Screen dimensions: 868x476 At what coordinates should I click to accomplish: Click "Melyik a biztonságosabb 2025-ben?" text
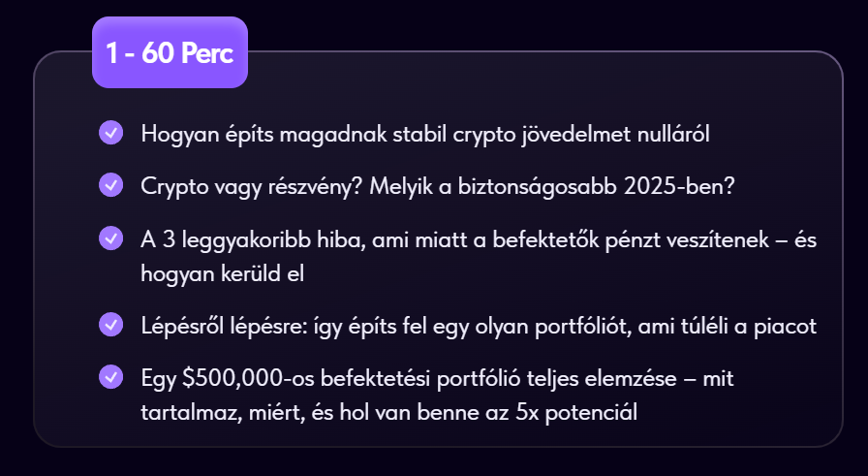pos(552,187)
